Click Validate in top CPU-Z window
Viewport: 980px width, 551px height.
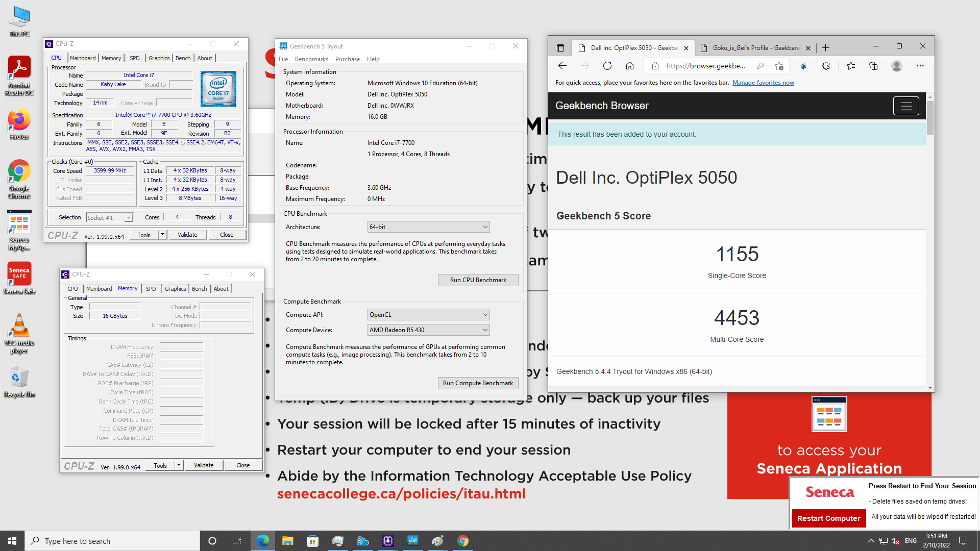coord(187,235)
